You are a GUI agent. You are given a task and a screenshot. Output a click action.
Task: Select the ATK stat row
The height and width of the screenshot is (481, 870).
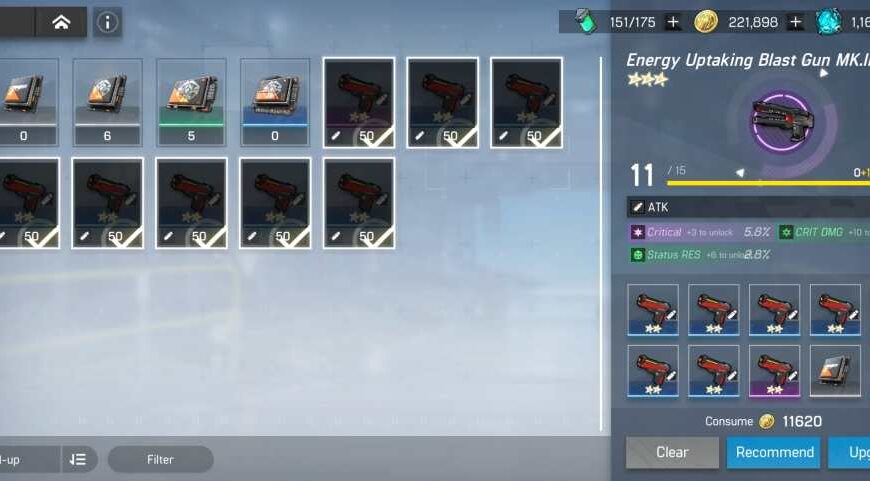[748, 207]
